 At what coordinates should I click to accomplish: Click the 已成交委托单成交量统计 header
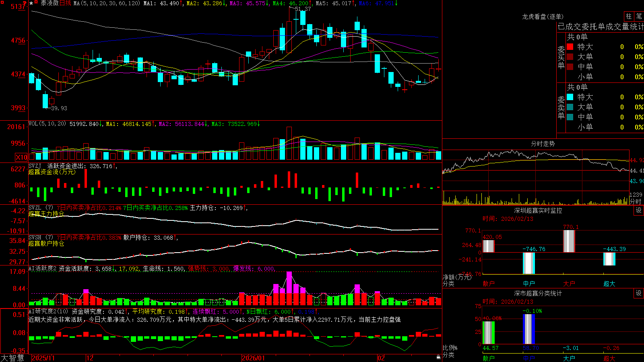point(601,27)
